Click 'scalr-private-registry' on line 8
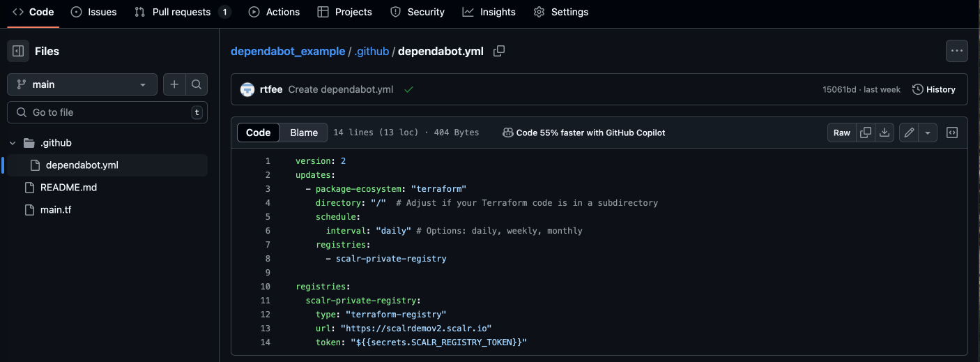 pyautogui.click(x=391, y=259)
